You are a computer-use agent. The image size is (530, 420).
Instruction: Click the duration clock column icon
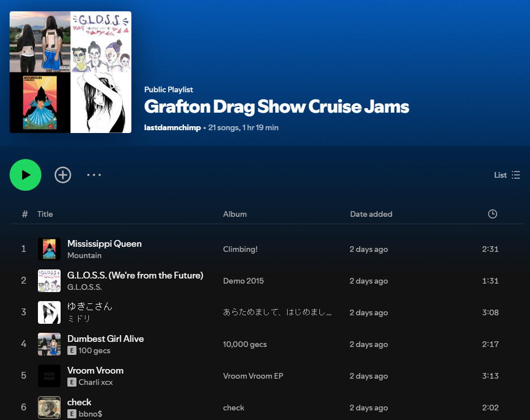(x=493, y=214)
